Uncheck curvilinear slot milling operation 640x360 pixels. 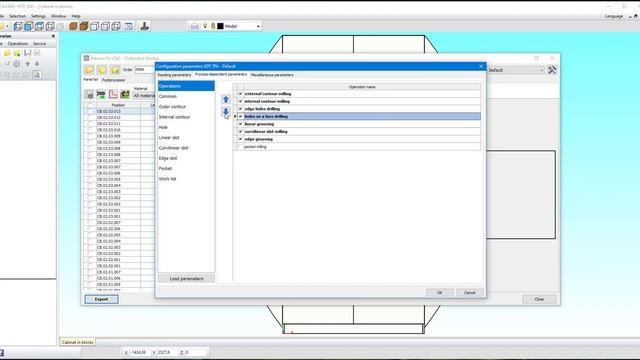pyautogui.click(x=240, y=131)
